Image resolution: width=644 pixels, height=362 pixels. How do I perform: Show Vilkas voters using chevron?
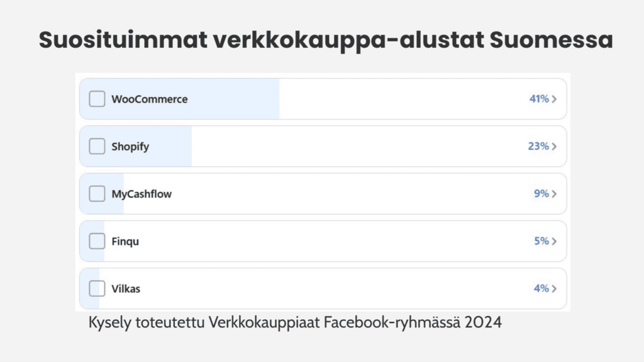click(x=554, y=288)
